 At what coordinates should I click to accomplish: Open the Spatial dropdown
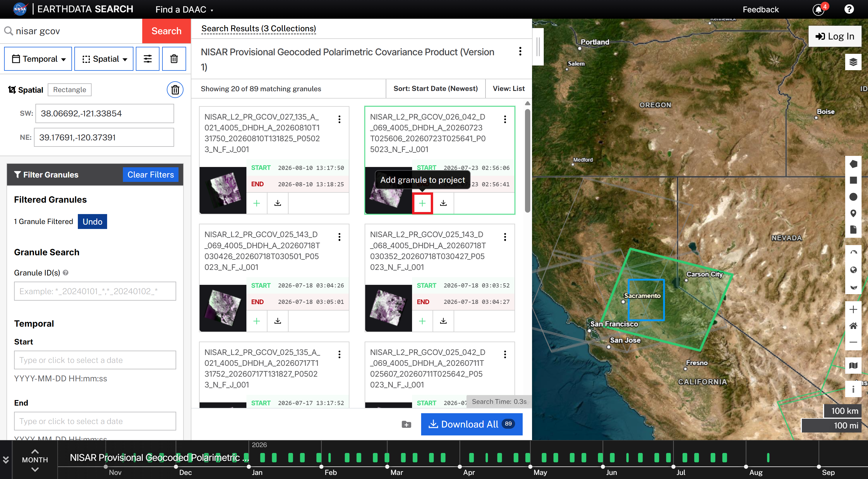coord(104,59)
